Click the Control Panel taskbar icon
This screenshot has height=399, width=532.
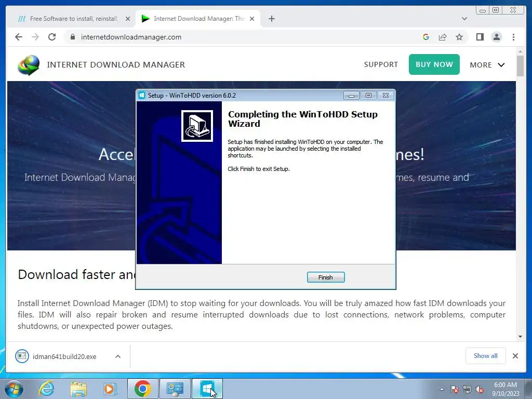point(175,389)
